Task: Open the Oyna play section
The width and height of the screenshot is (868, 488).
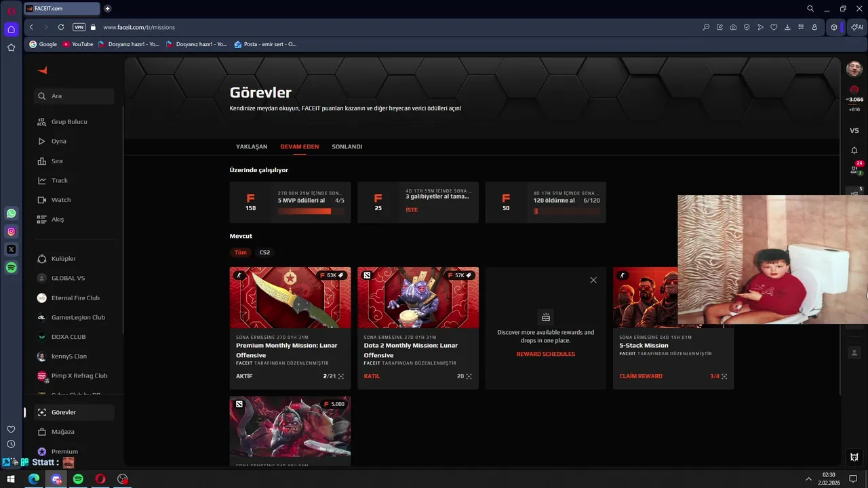Action: [x=74, y=141]
